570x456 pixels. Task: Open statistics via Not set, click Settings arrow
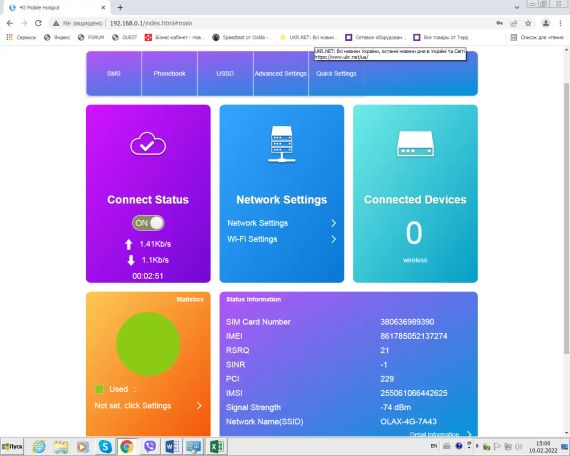click(x=199, y=405)
